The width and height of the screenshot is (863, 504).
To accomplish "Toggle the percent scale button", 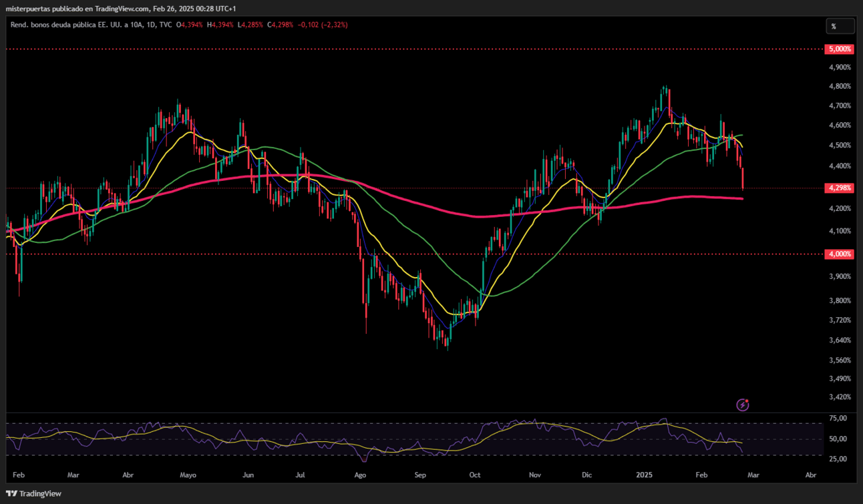I will [x=840, y=26].
